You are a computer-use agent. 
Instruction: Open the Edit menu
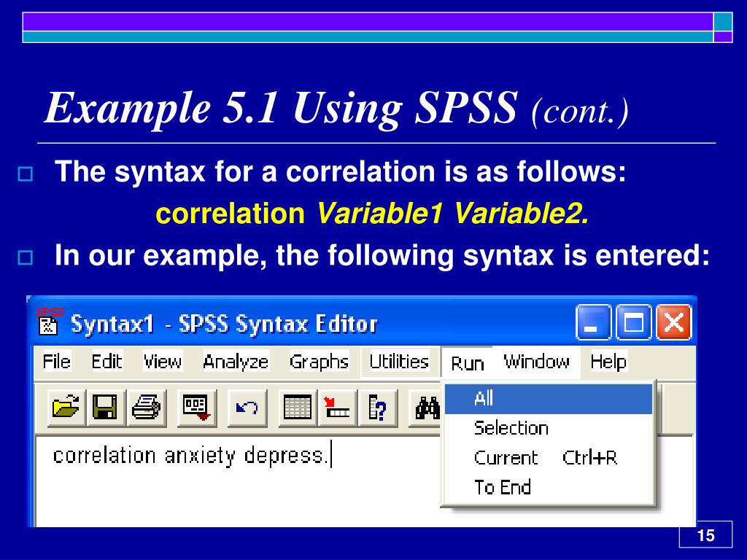coord(107,362)
